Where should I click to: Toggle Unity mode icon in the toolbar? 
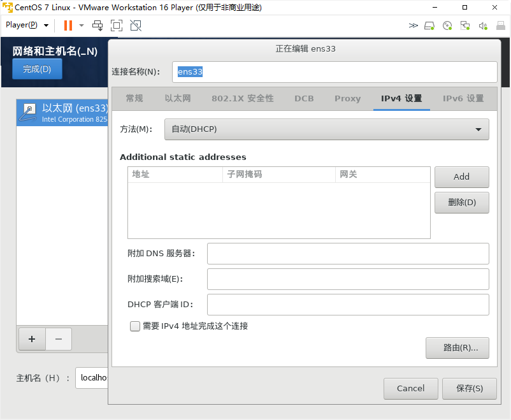coord(136,25)
